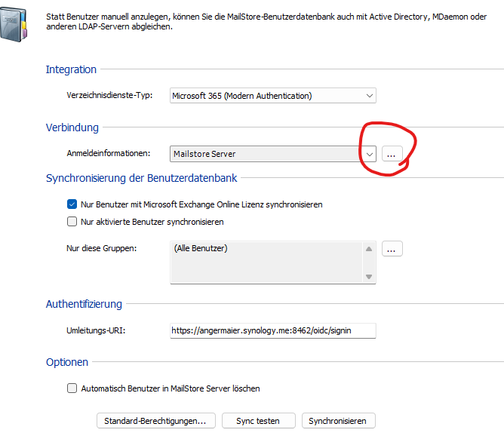Open group picker via ellipsis beside Nur diese Gruppen
The width and height of the screenshot is (504, 439).
coord(392,249)
